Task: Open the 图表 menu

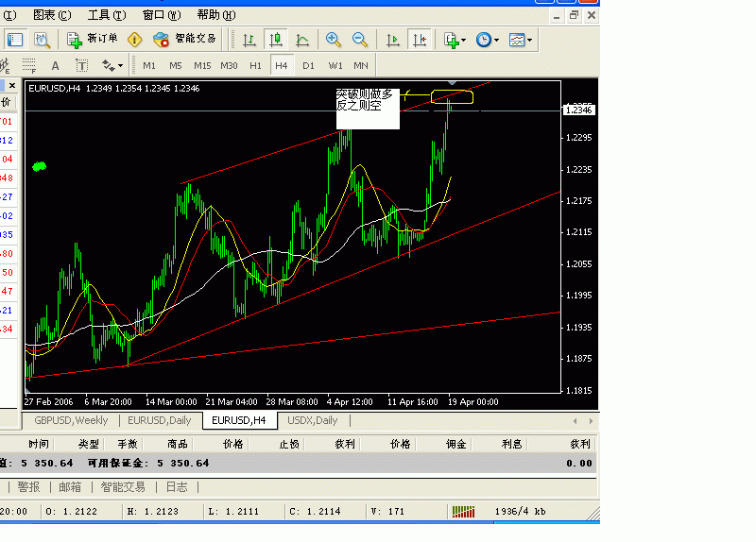Action: (x=52, y=15)
